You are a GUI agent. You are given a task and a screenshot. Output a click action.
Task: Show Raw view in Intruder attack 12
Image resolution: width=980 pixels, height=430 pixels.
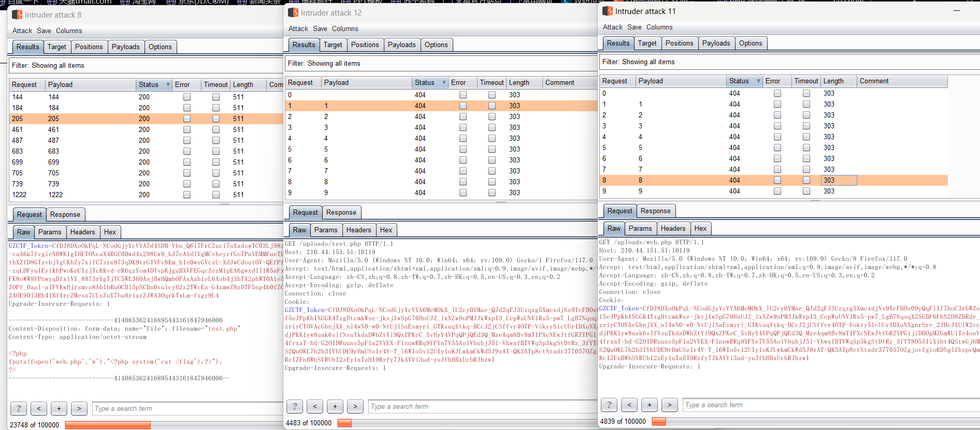click(x=300, y=230)
